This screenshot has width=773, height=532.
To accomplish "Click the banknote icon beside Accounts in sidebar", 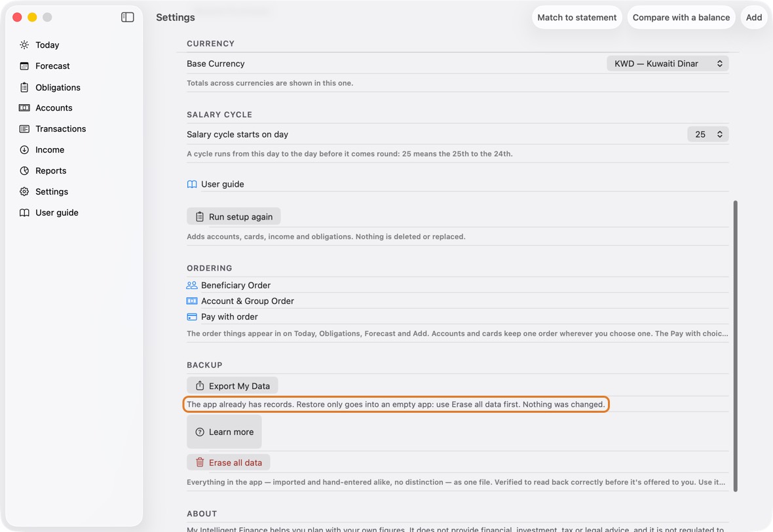I will (x=24, y=108).
